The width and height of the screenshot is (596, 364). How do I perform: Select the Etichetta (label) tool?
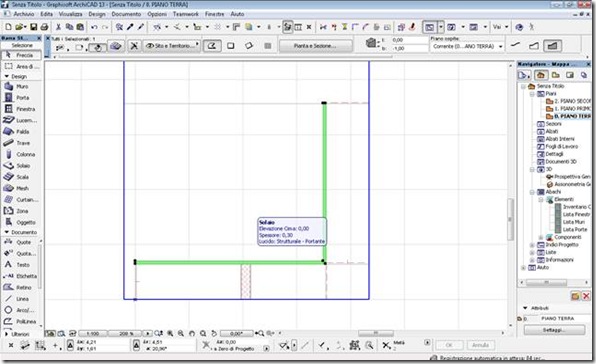tap(20, 276)
